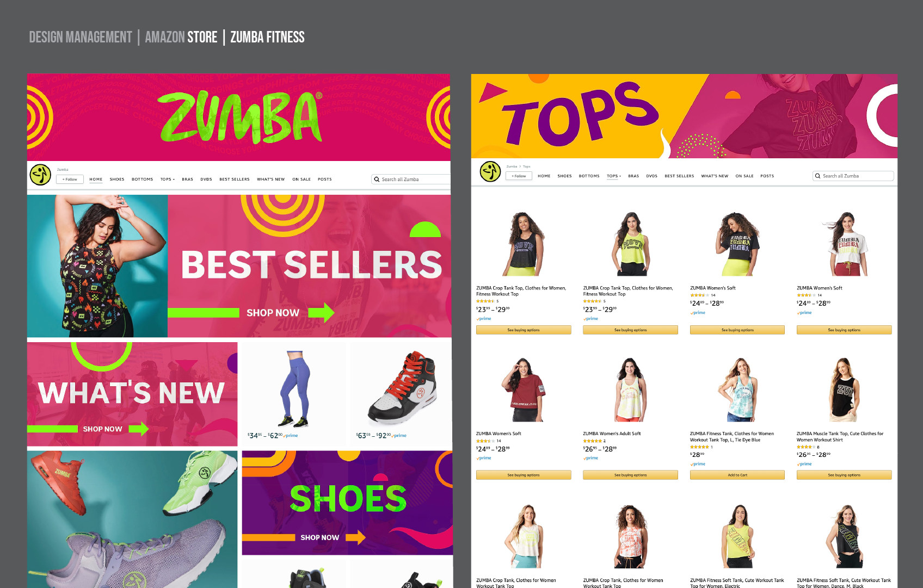Viewport: 923px width, 588px height.
Task: Click the orange arrow on Shoes banner
Action: 355,537
